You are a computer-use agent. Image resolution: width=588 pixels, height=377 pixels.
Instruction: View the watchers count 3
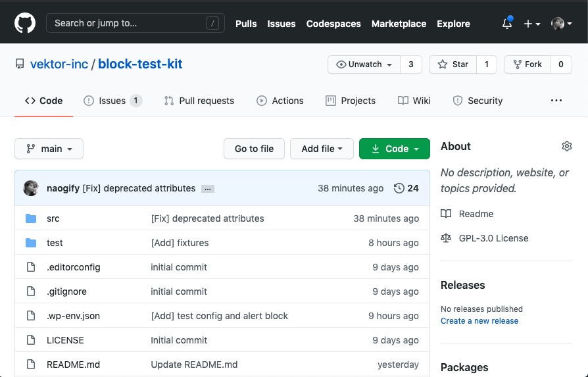tap(411, 64)
